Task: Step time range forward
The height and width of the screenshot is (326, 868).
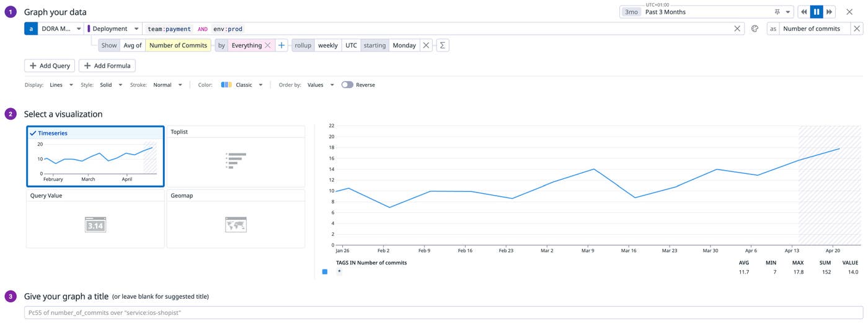Action: 829,12
